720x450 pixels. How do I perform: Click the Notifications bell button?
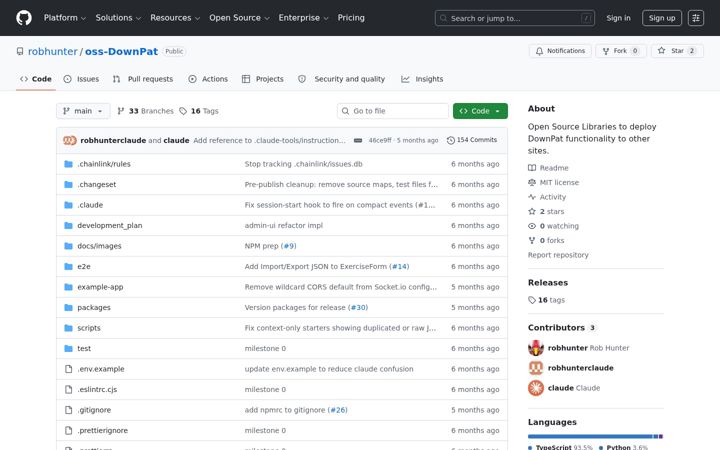[x=560, y=51]
